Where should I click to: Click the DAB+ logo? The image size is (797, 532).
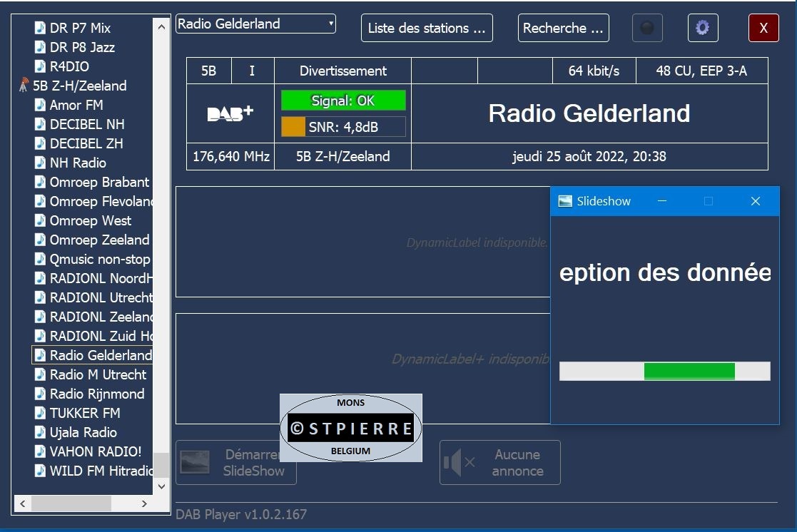230,113
